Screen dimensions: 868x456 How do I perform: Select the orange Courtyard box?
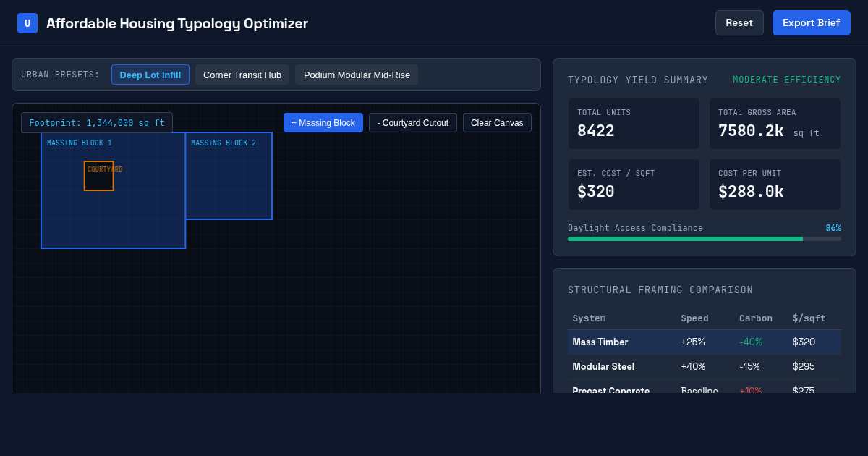pyautogui.click(x=99, y=176)
